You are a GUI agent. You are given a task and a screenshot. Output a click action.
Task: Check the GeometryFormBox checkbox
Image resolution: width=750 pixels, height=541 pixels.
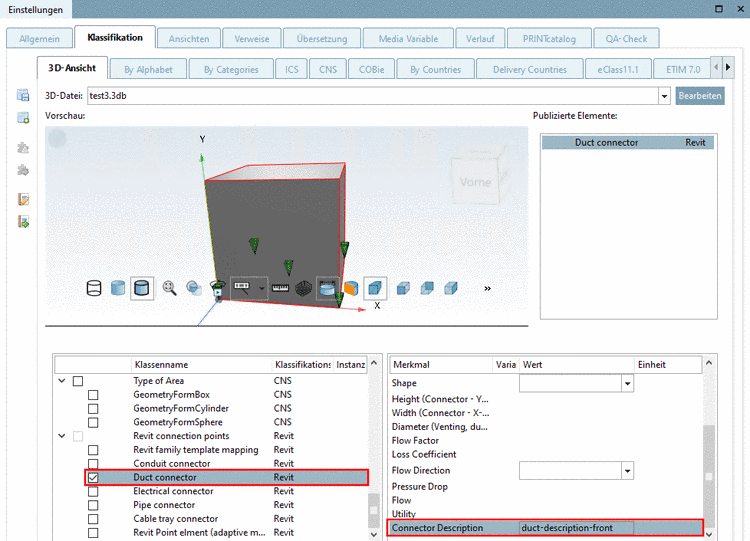point(93,395)
